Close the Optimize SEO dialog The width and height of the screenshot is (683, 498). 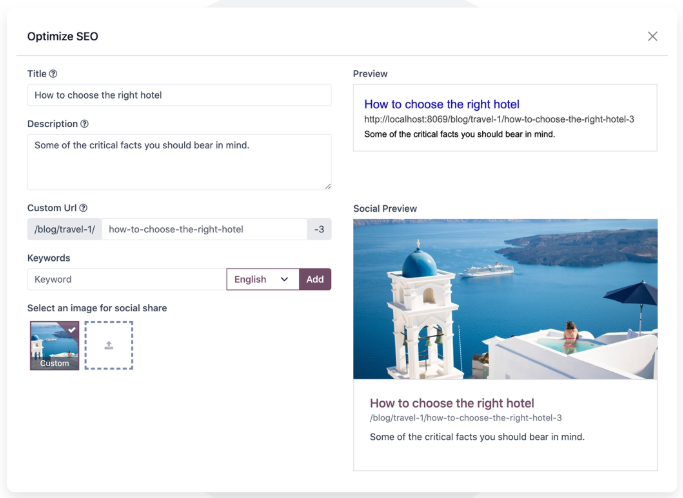pyautogui.click(x=652, y=37)
